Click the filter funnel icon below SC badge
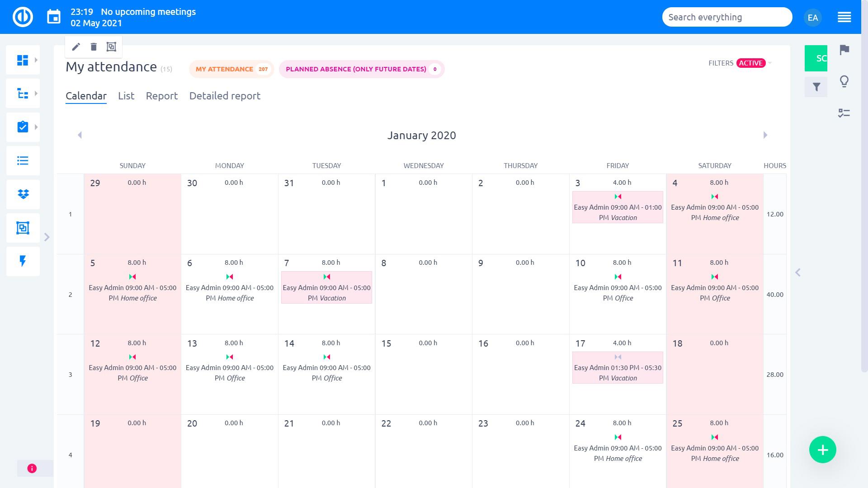868x488 pixels. click(816, 87)
